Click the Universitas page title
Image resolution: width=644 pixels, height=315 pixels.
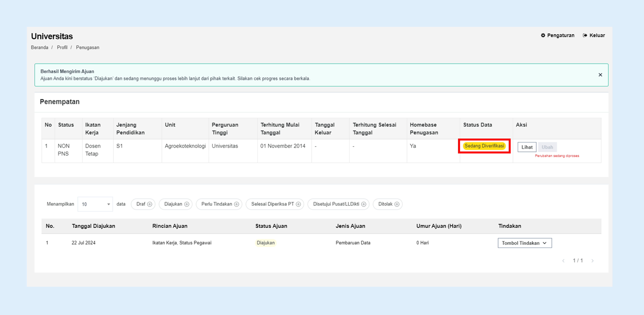pos(52,36)
